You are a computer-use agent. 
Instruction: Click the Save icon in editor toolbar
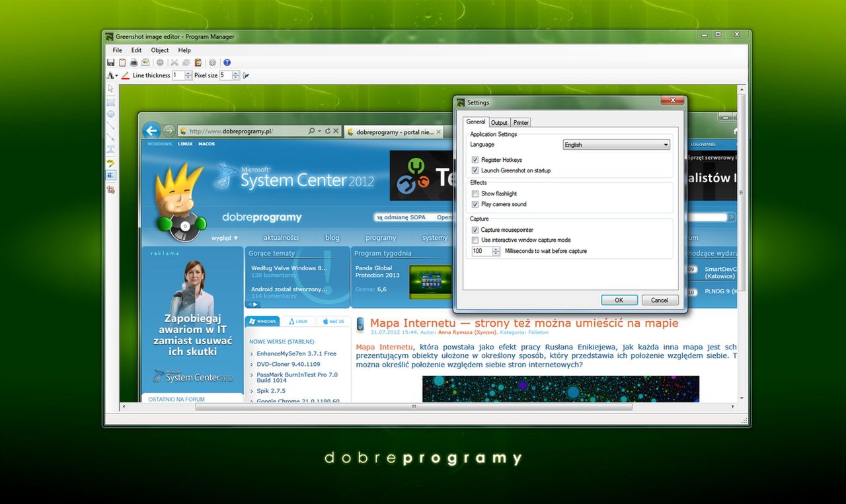coord(111,63)
